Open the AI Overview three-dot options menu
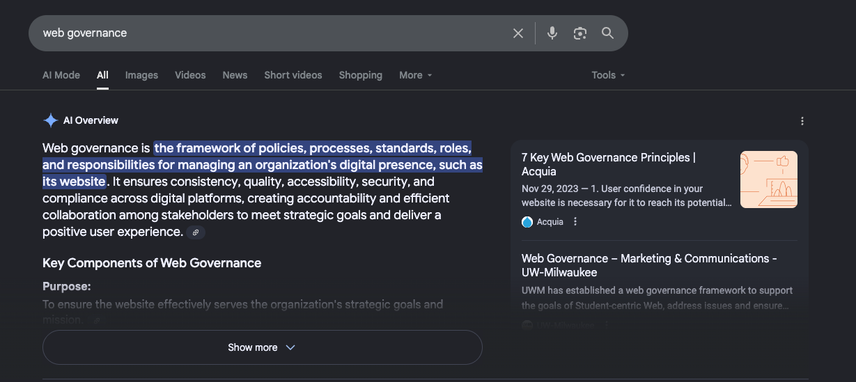Viewport: 856px width, 382px height. point(802,121)
